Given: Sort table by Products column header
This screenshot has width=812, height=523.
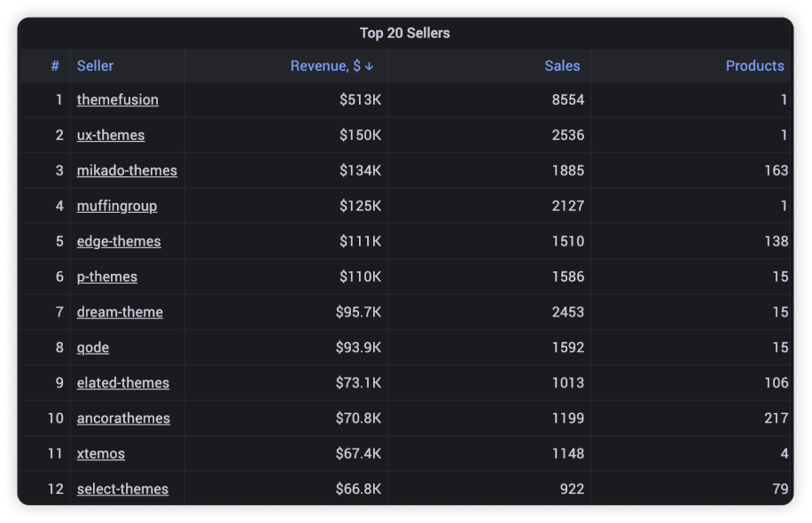Looking at the screenshot, I should pos(754,66).
